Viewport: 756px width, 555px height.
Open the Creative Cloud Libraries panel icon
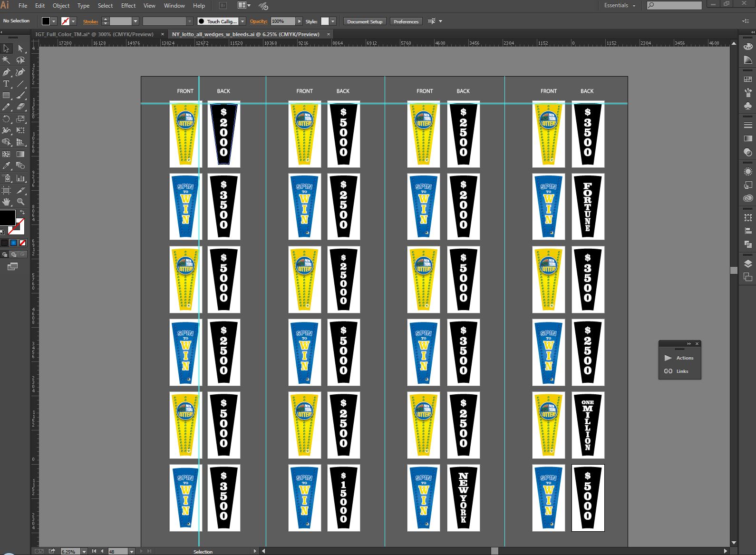748,198
